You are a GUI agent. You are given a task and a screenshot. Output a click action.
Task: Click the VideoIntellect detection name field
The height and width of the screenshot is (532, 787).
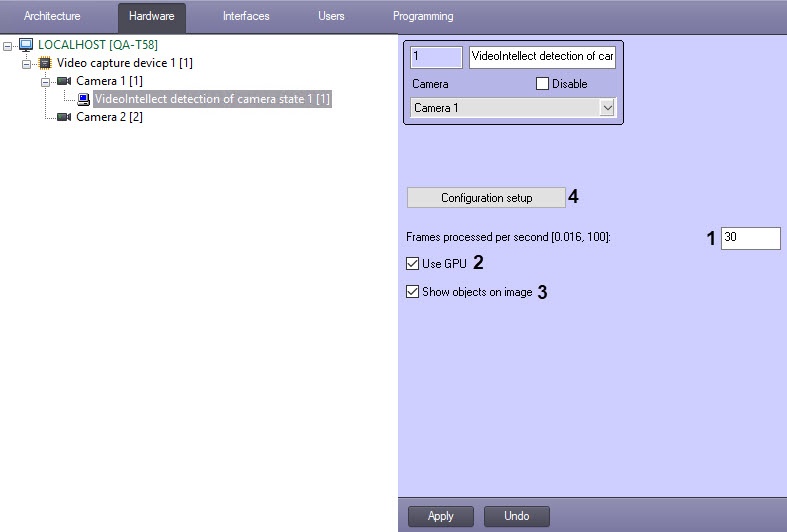click(x=542, y=57)
